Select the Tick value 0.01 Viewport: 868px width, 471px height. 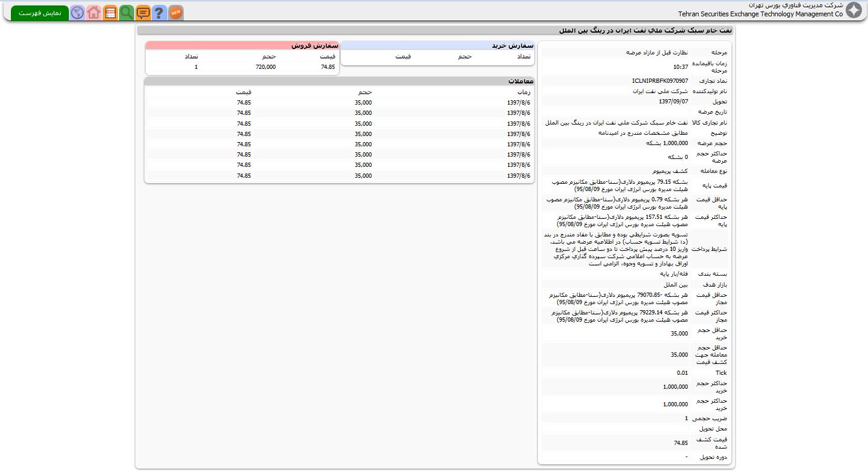(682, 372)
